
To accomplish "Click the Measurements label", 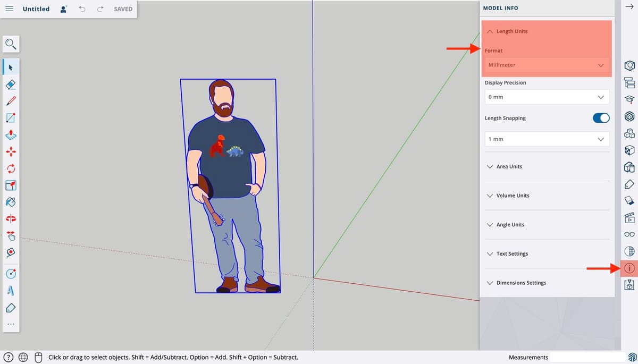I will click(528, 358).
